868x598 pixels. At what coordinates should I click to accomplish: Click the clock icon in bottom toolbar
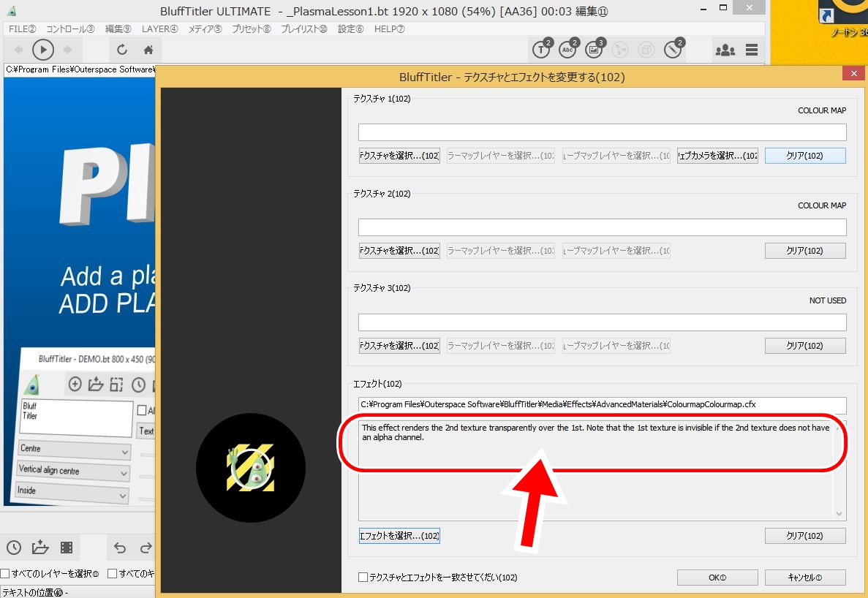(x=14, y=548)
